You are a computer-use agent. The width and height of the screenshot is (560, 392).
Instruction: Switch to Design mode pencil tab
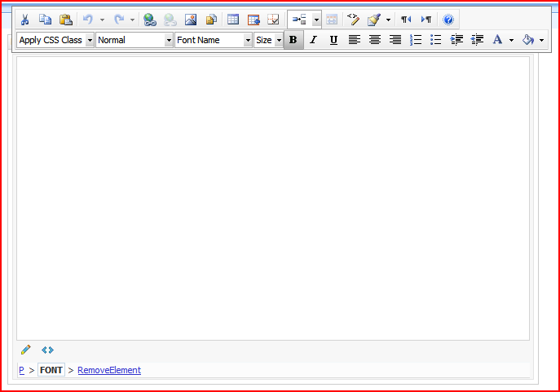point(26,350)
